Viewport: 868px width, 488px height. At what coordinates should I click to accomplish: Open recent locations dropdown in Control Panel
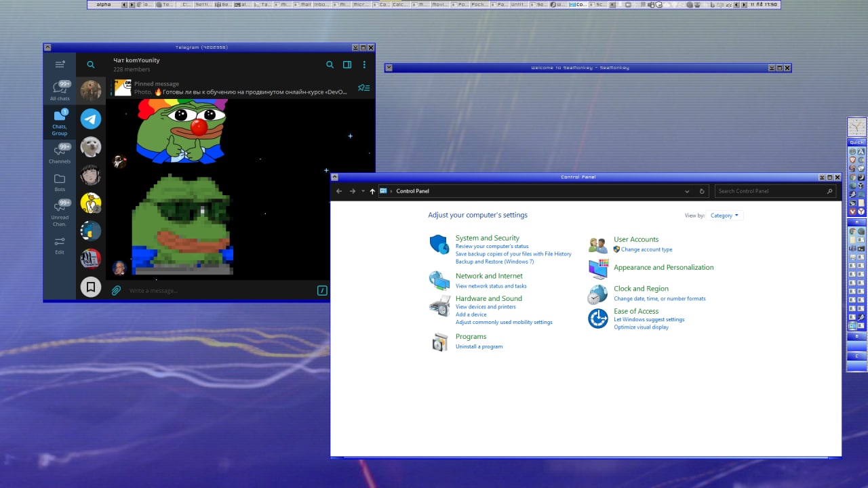363,191
